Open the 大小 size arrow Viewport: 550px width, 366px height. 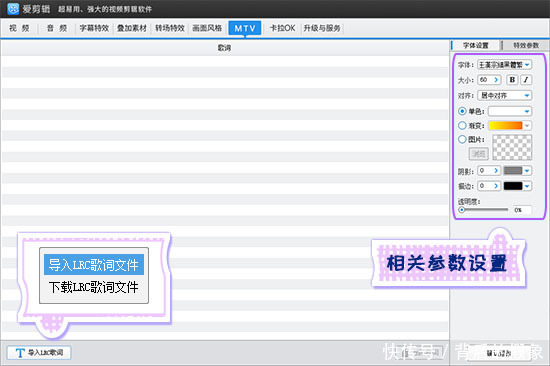click(496, 80)
